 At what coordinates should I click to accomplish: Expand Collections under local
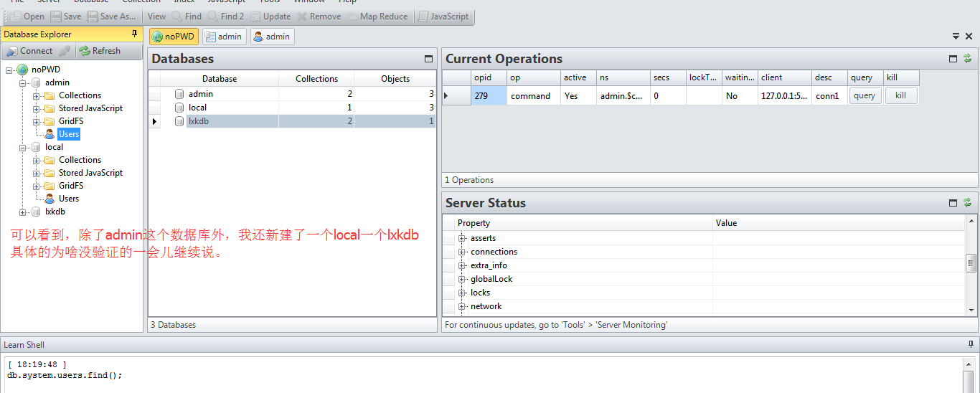37,160
